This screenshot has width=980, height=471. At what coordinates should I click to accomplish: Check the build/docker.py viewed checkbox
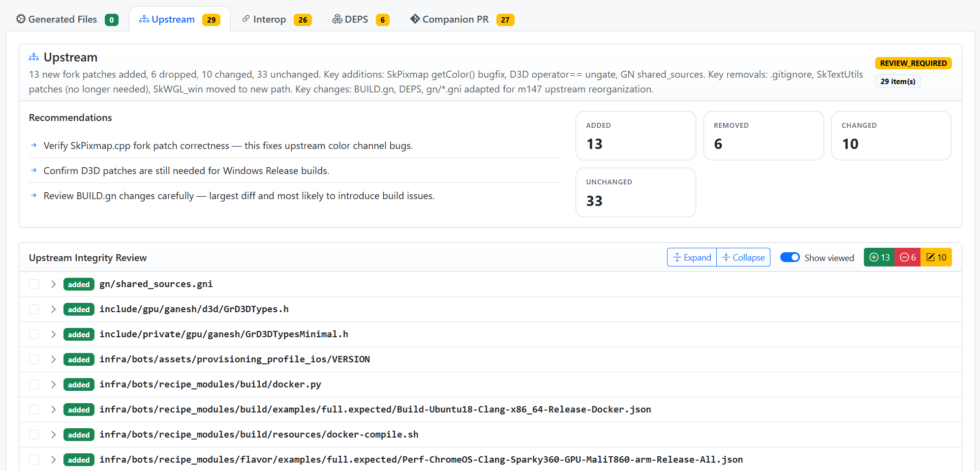click(x=34, y=384)
